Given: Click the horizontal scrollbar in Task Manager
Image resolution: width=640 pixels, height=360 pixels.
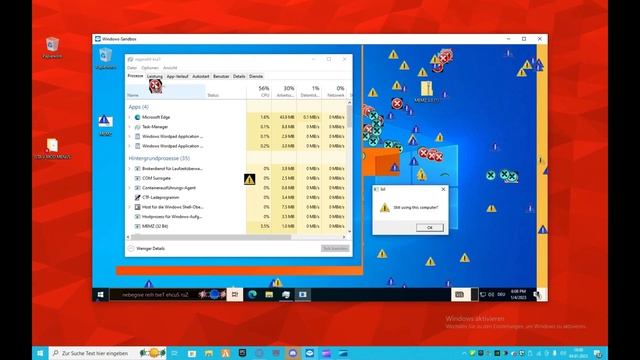Looking at the screenshot, I should pos(211,237).
